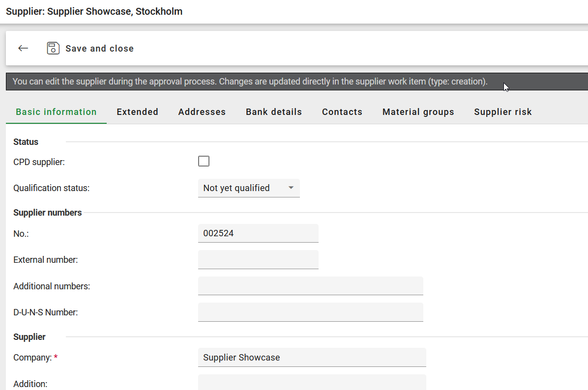Open the Bank details tab

click(273, 112)
